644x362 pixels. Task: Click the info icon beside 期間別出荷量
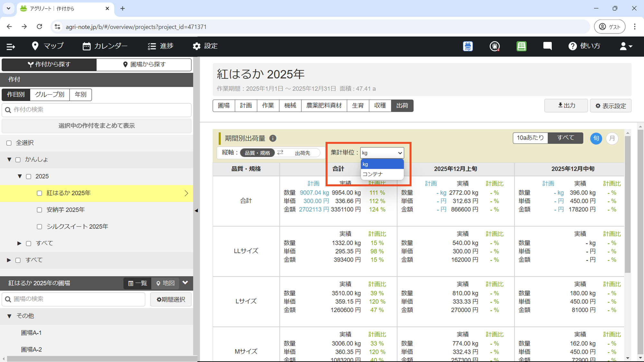(273, 138)
